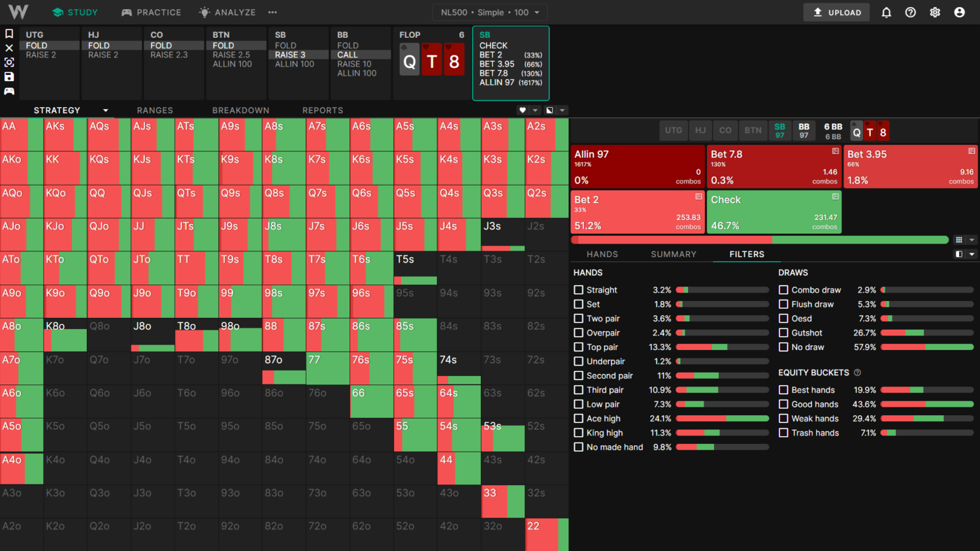
Task: Expand the grid view dropdown arrow
Action: click(972, 240)
